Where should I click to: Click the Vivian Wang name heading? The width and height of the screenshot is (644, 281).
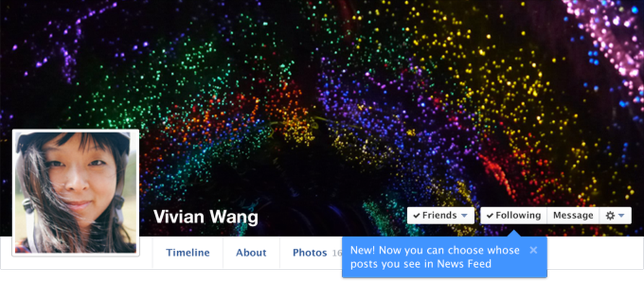205,217
